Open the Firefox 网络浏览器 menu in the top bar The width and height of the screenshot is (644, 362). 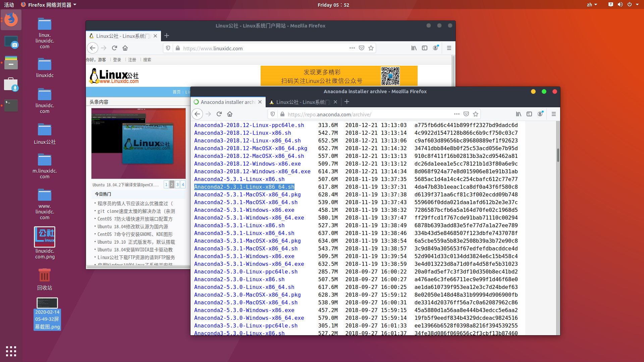point(49,4)
